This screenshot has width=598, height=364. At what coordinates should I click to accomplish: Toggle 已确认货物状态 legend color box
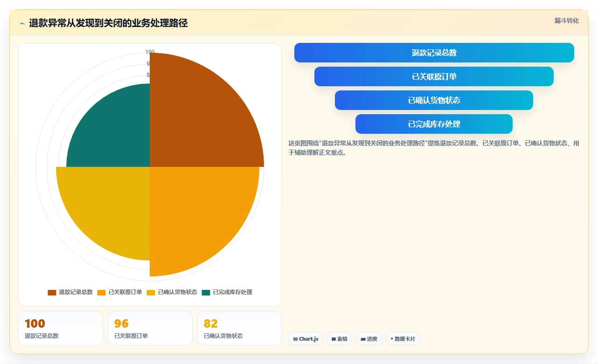151,292
